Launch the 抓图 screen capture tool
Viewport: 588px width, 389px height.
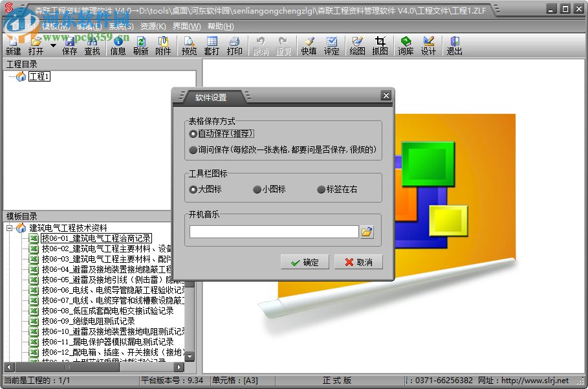pos(380,44)
